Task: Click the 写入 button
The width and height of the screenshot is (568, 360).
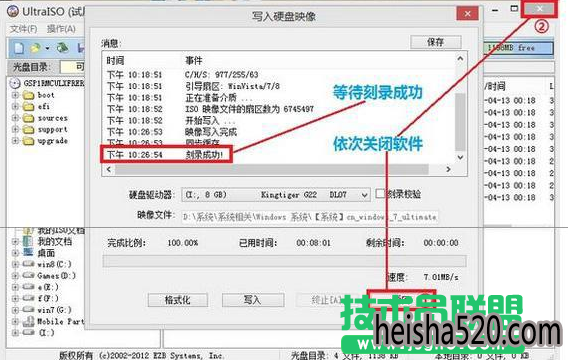Action: pos(252,300)
